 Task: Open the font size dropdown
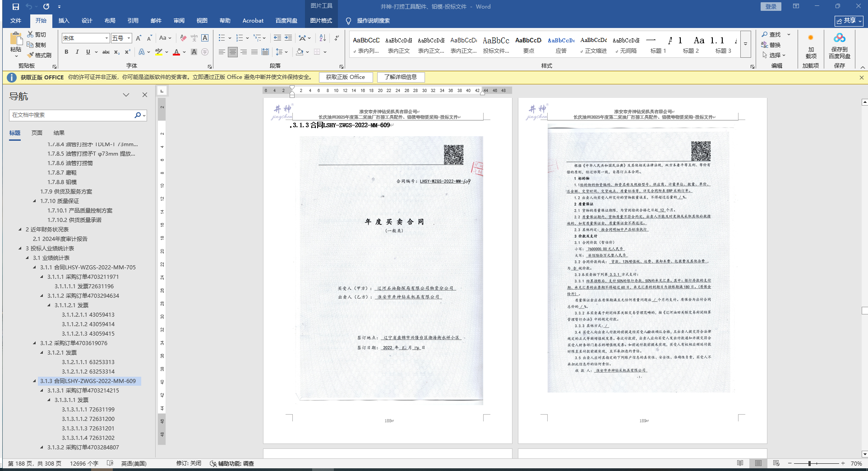(129, 38)
